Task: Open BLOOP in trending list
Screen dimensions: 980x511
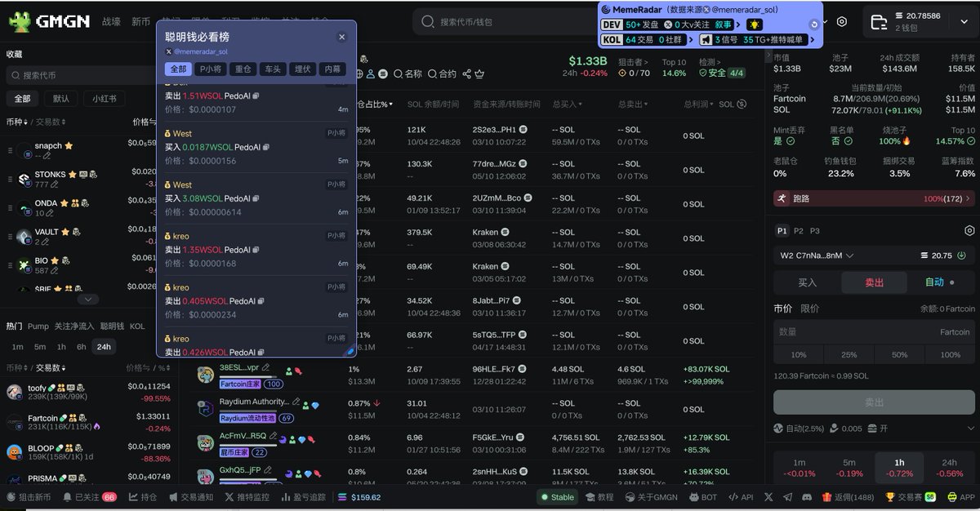Action: (88, 452)
